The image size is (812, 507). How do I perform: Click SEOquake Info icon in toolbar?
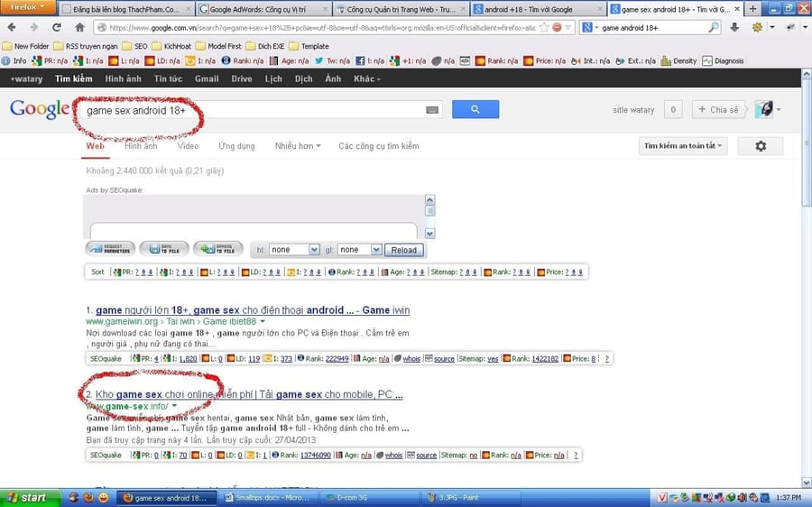tap(14, 60)
